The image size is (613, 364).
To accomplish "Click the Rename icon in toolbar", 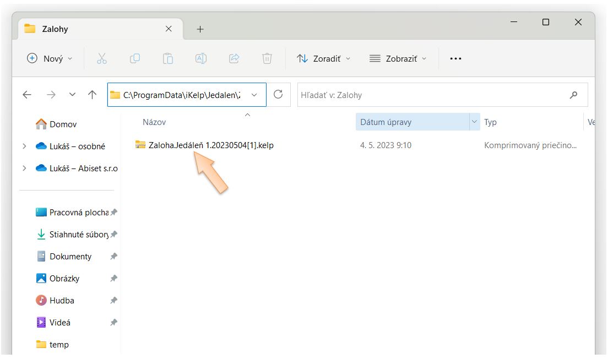I will point(201,58).
